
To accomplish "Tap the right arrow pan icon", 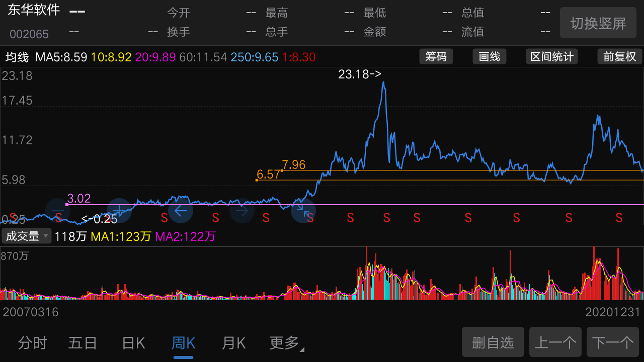I will tap(242, 211).
